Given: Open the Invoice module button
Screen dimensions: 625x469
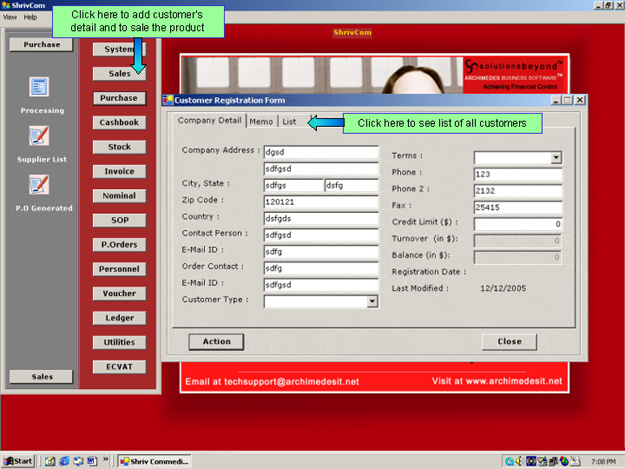Looking at the screenshot, I should coord(119,171).
